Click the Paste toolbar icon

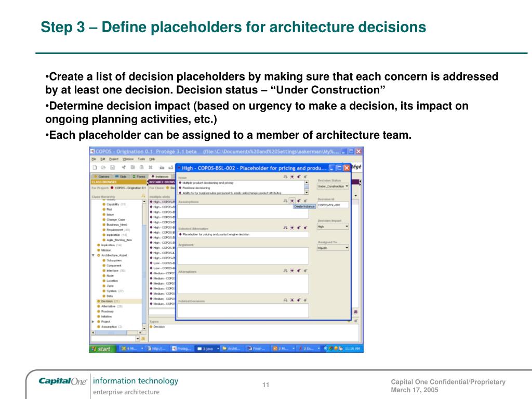(x=141, y=167)
